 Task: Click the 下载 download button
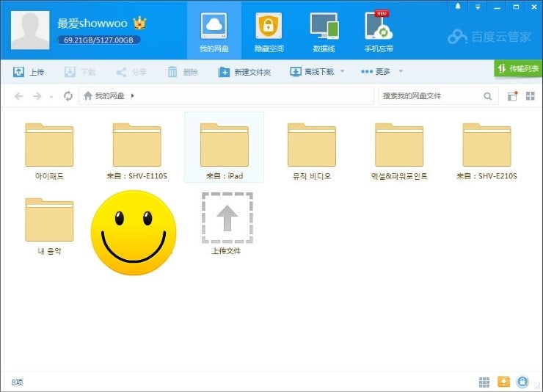80,72
